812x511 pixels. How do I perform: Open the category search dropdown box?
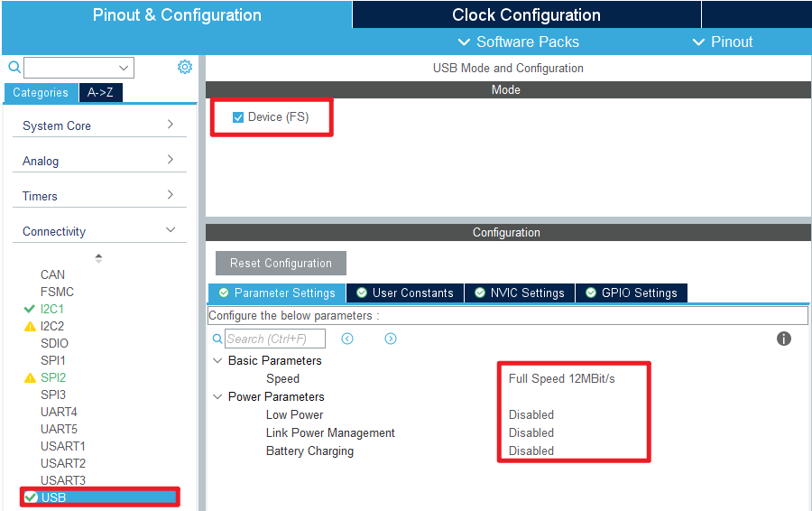[x=78, y=68]
